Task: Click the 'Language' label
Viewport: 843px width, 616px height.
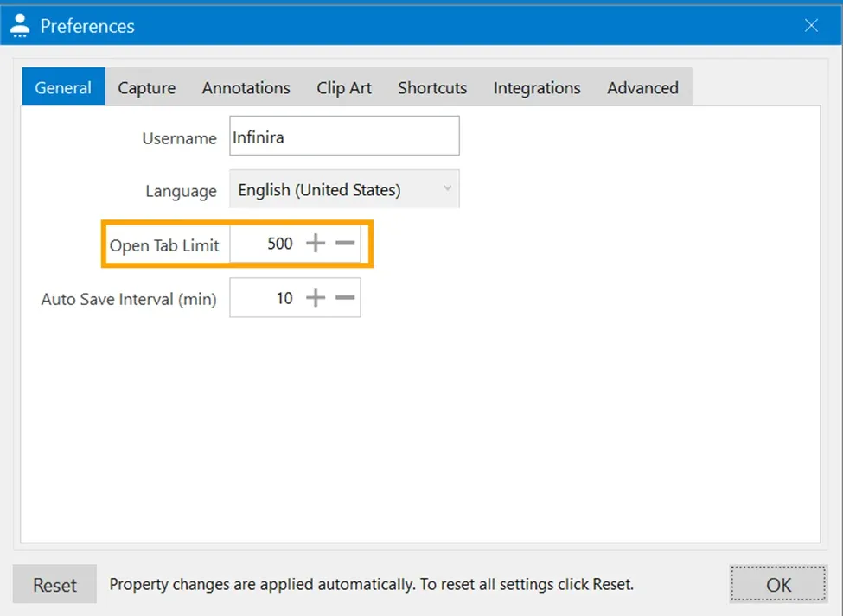Action: 181,191
